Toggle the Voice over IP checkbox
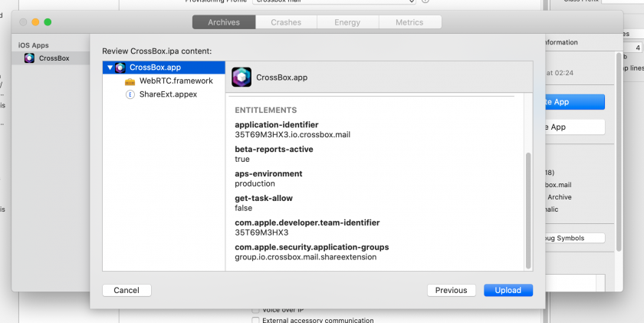 coord(255,310)
